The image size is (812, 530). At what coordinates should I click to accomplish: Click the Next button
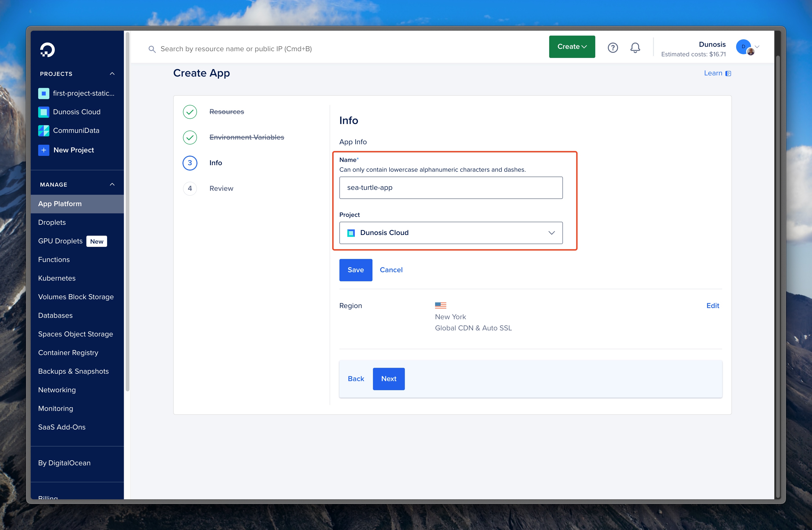pyautogui.click(x=389, y=379)
